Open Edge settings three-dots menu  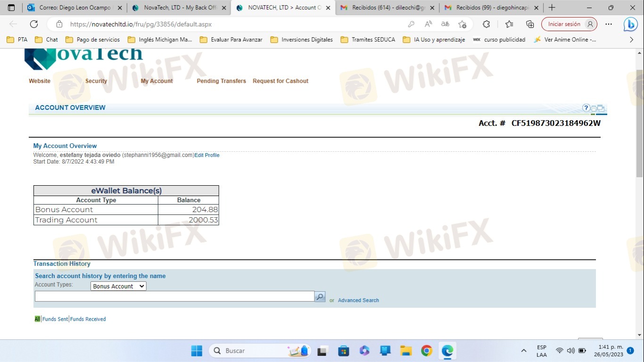pyautogui.click(x=609, y=24)
